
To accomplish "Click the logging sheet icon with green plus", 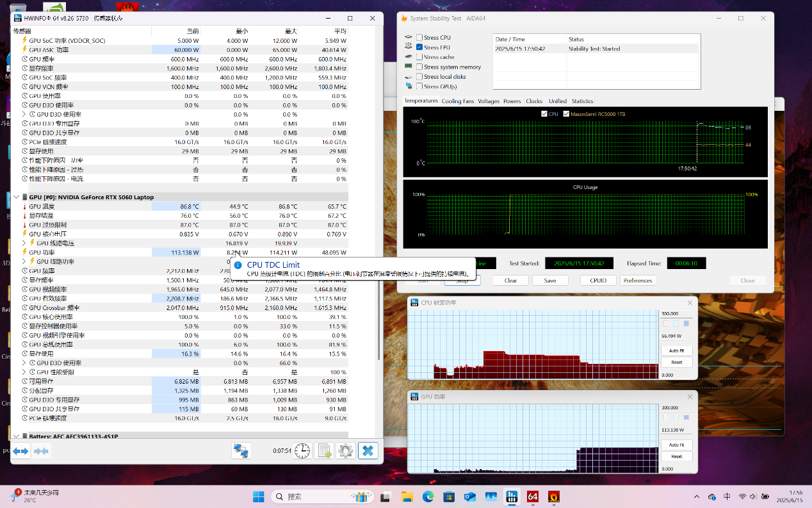I will [x=324, y=451].
